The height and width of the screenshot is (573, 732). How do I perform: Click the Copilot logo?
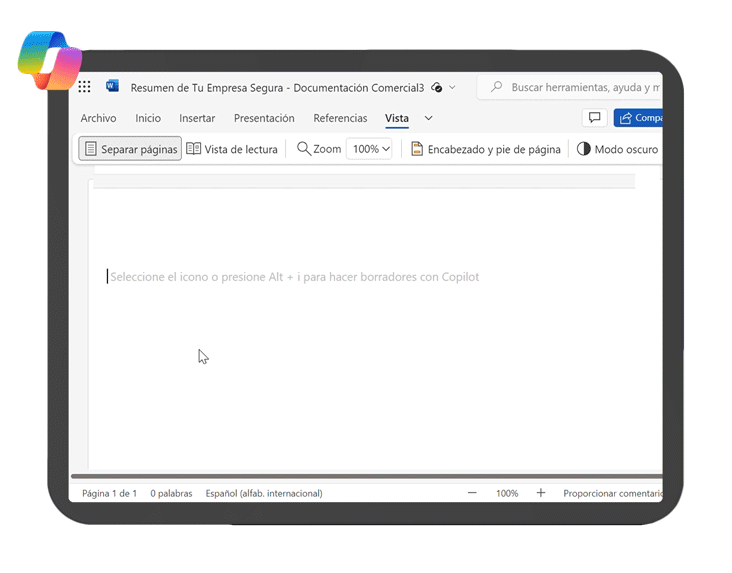pos(50,60)
